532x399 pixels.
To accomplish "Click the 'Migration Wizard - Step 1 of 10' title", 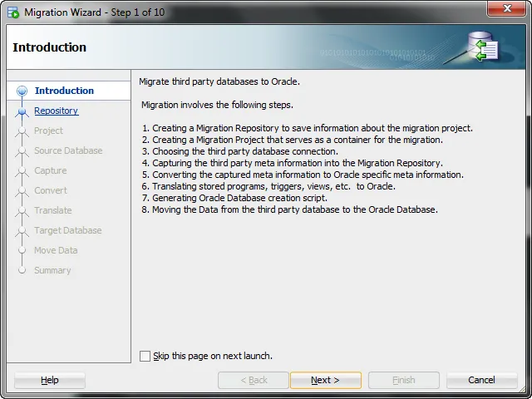I will click(94, 12).
